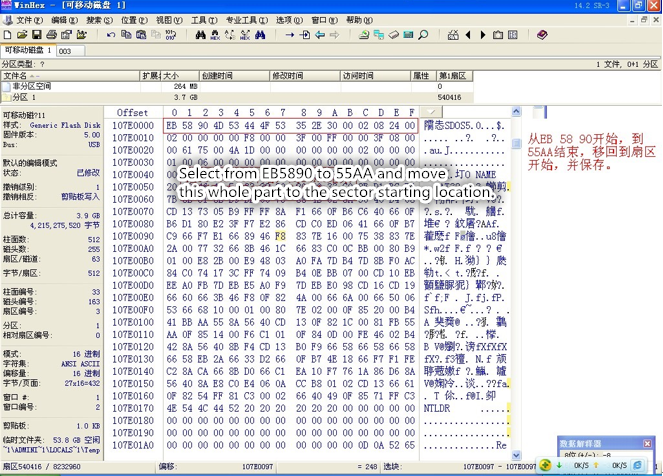
Task: Click the Open Folder toolbar icon
Action: (82, 35)
